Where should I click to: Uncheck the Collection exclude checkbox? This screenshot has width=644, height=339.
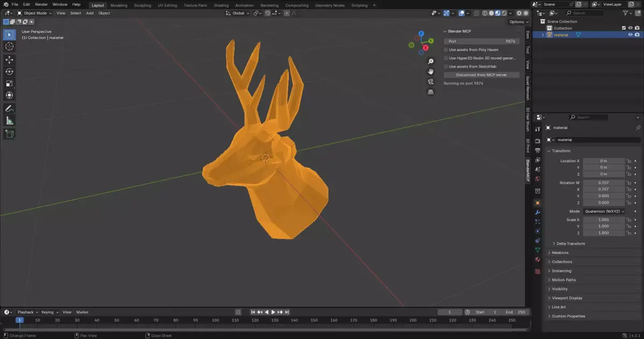(624, 28)
